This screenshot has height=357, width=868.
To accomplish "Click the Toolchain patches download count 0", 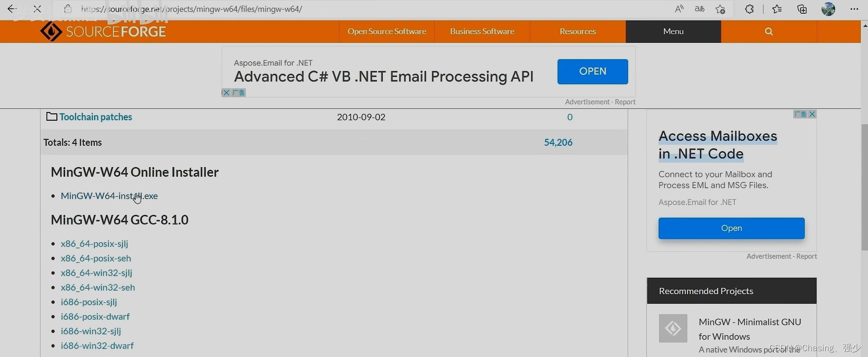I will (x=569, y=117).
